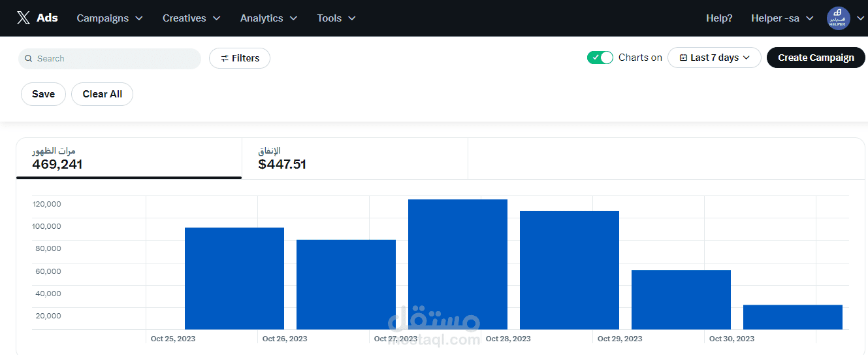
Task: Click the shortest bar for Oct 30
Action: (x=793, y=317)
